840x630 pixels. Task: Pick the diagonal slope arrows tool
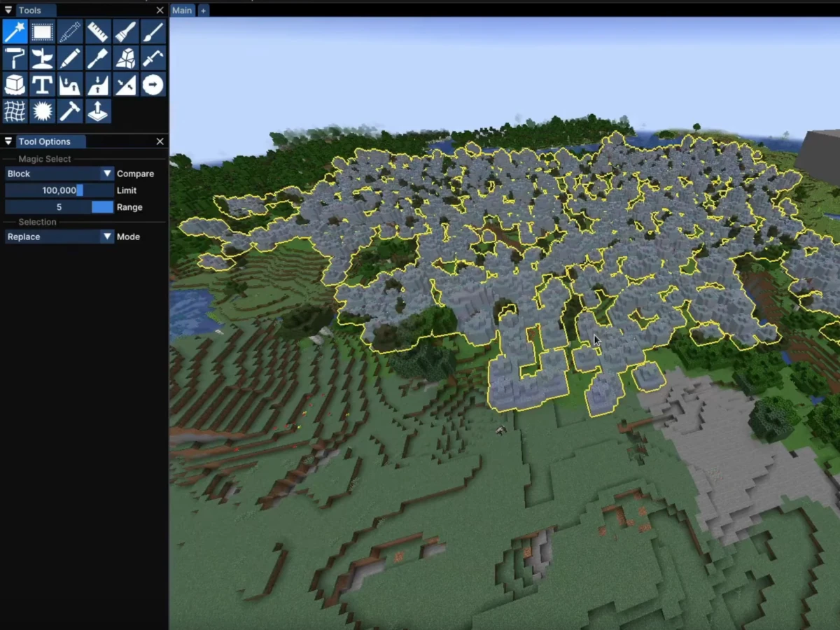coord(125,85)
